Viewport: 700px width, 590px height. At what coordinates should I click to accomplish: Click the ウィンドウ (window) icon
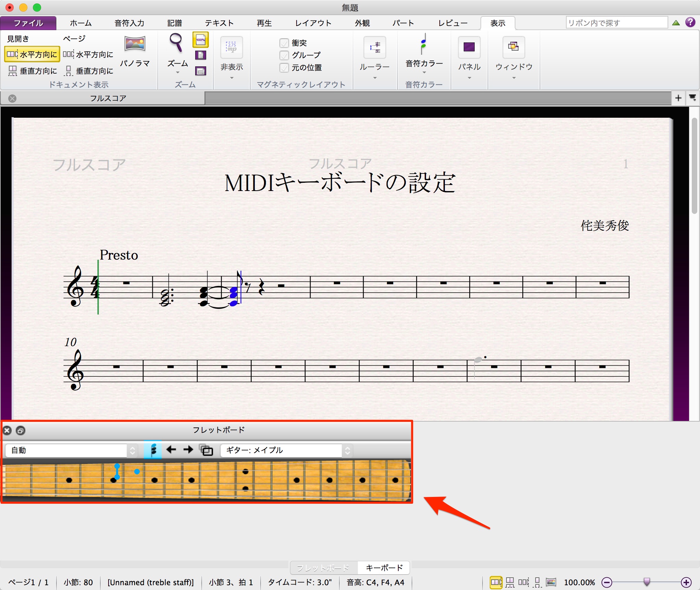(x=513, y=47)
